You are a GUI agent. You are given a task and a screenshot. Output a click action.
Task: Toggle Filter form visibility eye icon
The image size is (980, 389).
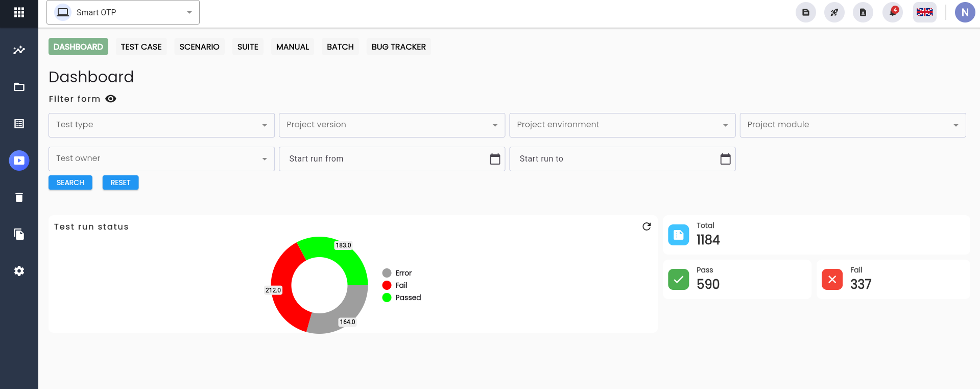tap(111, 99)
